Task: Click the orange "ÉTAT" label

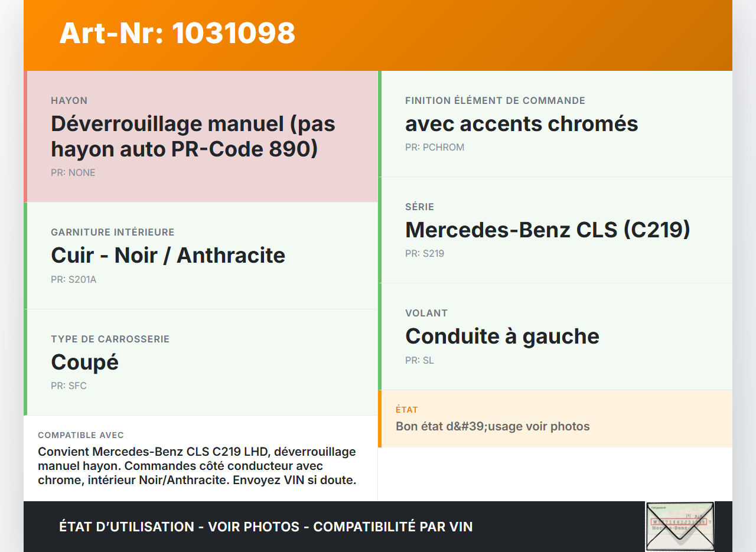Action: pyautogui.click(x=407, y=410)
